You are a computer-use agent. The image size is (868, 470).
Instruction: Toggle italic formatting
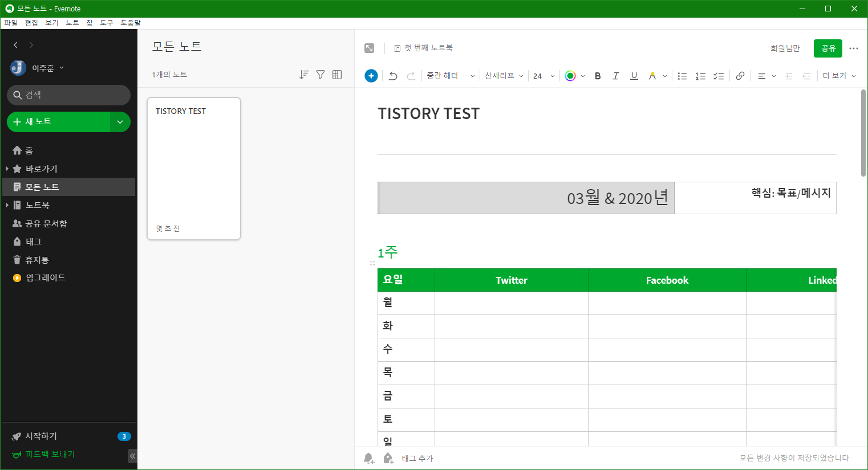click(x=616, y=76)
